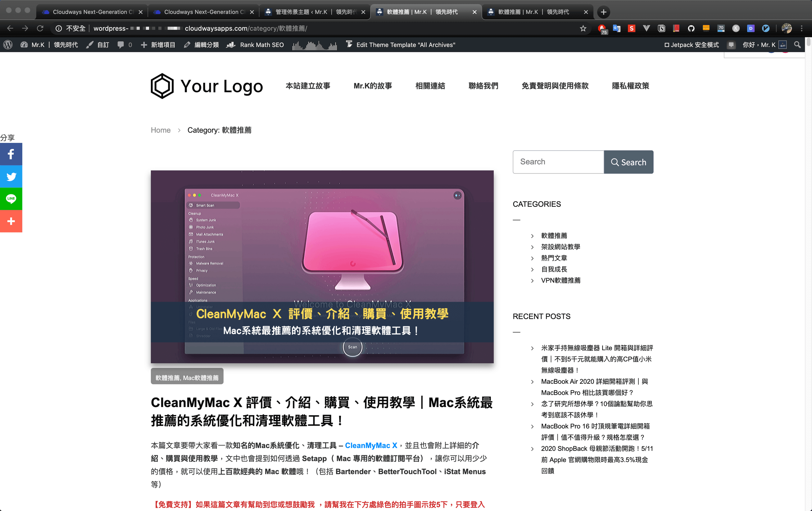The width and height of the screenshot is (812, 511).
Task: Click the extension showing score 70
Action: [x=721, y=28]
